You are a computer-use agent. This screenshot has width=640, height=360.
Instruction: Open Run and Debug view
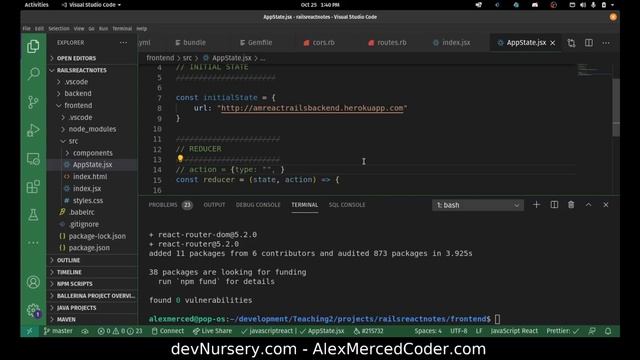33,131
